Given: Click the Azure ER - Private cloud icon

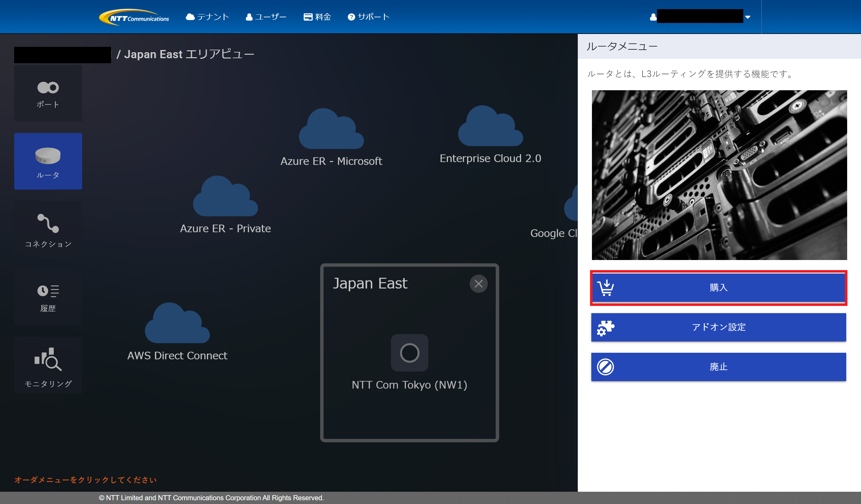Looking at the screenshot, I should [225, 198].
